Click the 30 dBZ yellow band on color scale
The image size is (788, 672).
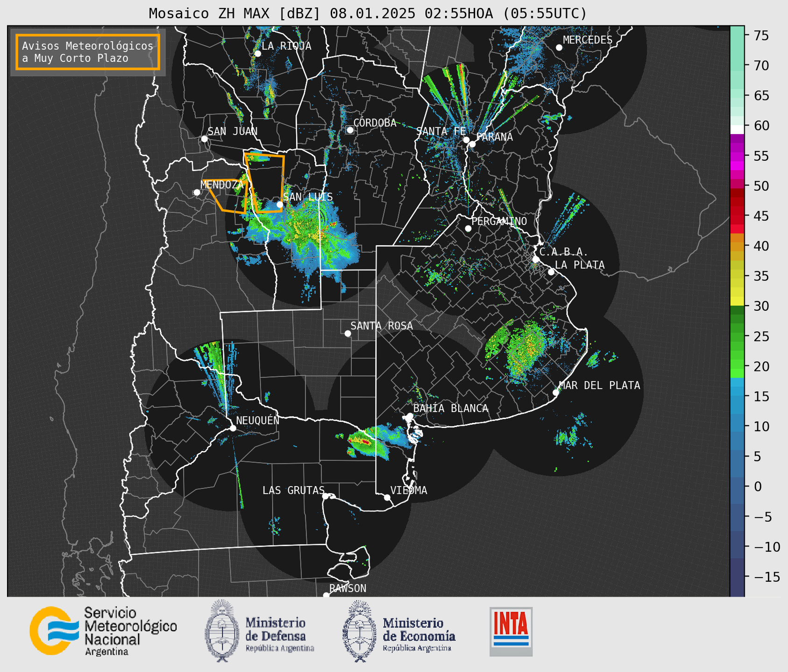(x=737, y=302)
